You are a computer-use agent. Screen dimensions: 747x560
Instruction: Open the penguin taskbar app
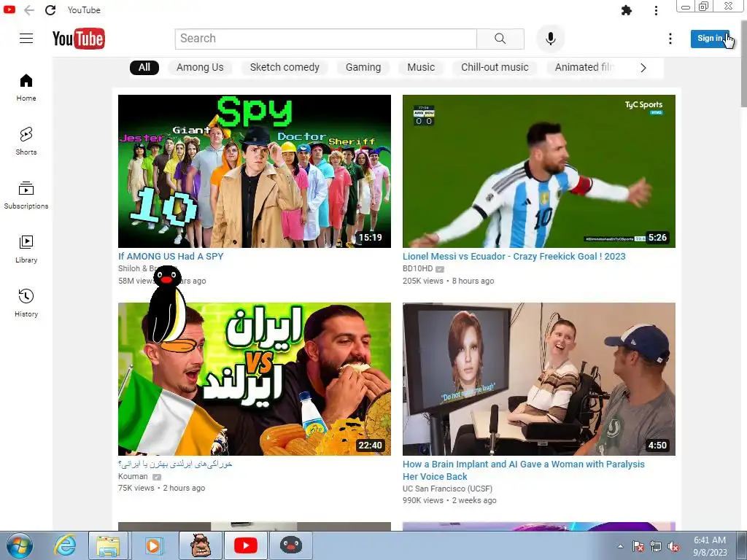[x=290, y=545]
